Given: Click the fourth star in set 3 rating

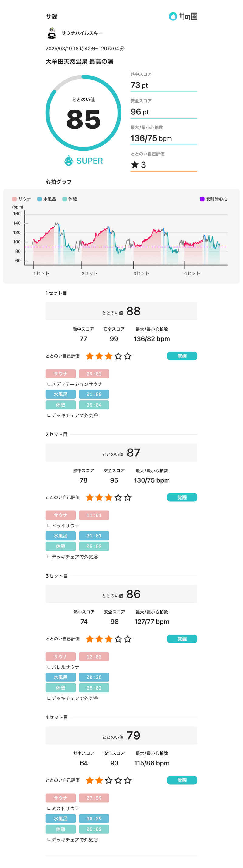Looking at the screenshot, I should click(x=118, y=639).
